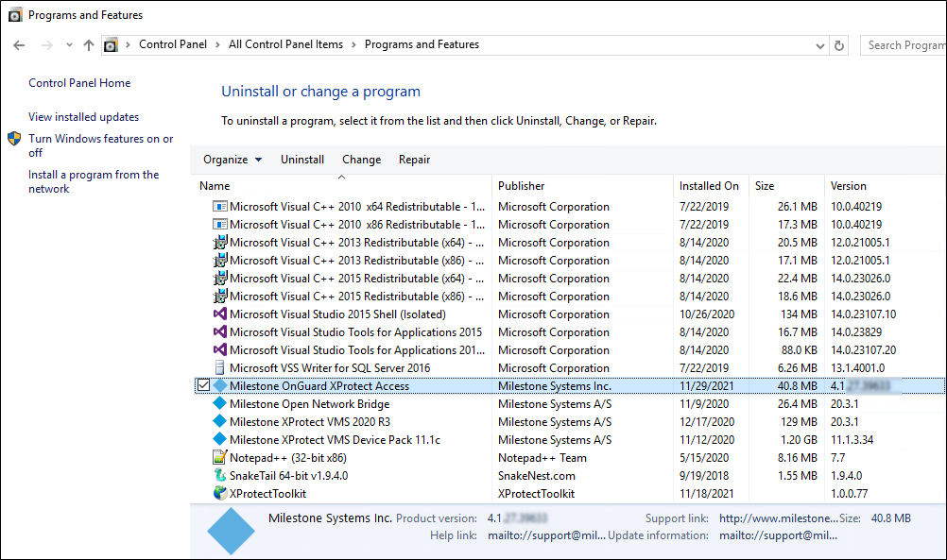
Task: Click the Control Panel icon in address bar
Action: pyautogui.click(x=111, y=44)
